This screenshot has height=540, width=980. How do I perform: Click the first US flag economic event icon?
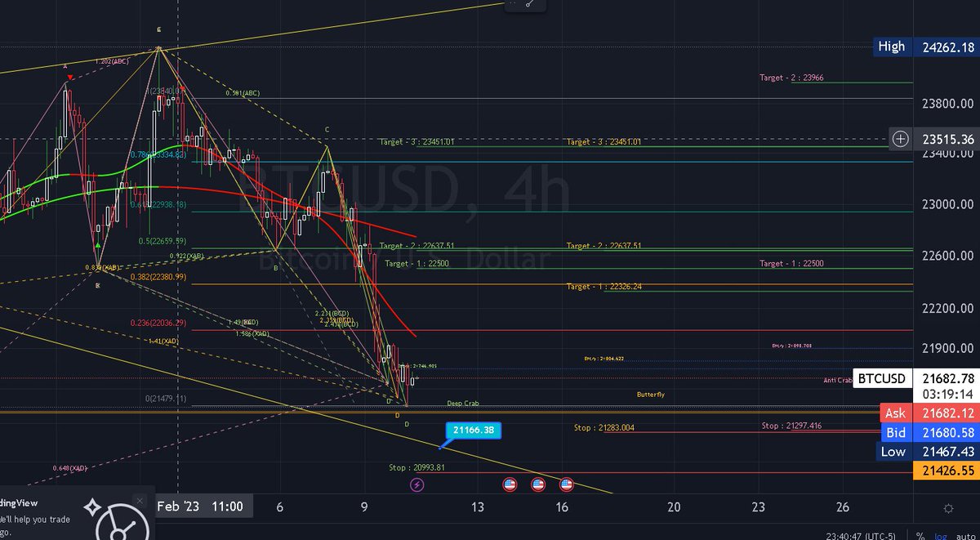510,484
